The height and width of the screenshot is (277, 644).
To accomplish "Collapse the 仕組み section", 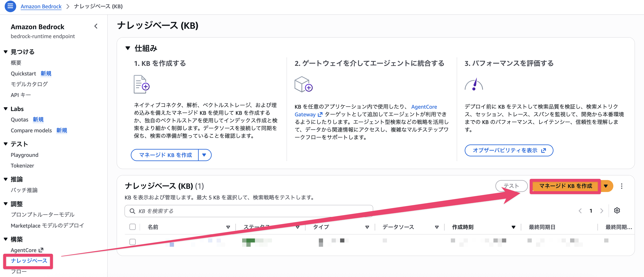I will pos(128,48).
